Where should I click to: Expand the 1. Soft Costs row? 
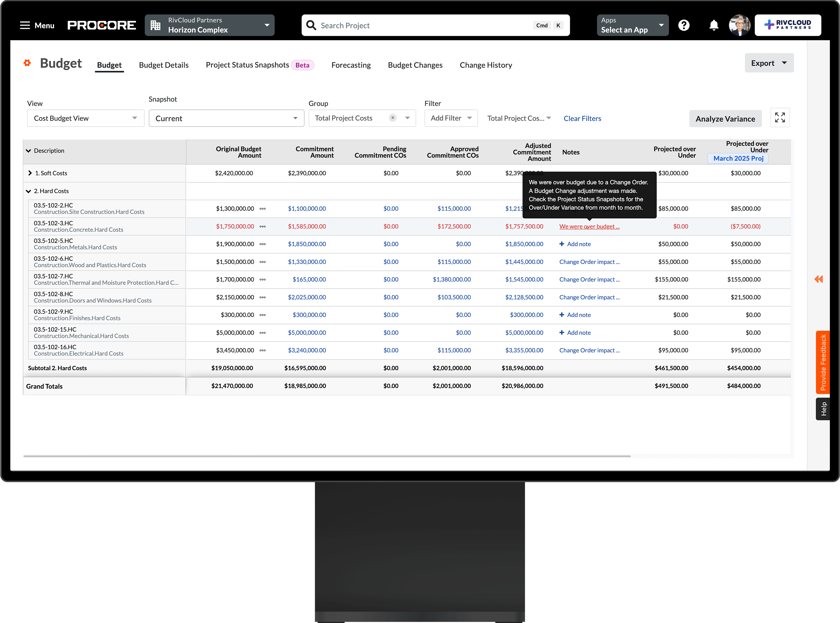[30, 173]
